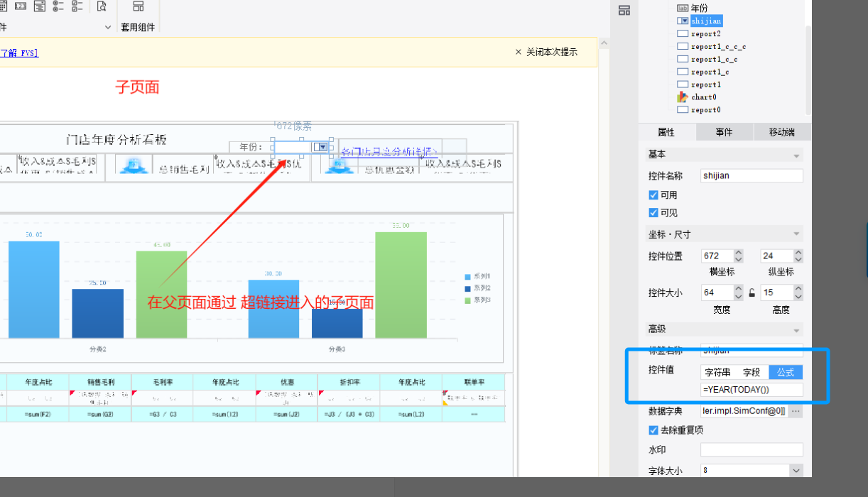The image size is (868, 497).
Task: Select the number widget icon labeled 123
Action: 21,6
